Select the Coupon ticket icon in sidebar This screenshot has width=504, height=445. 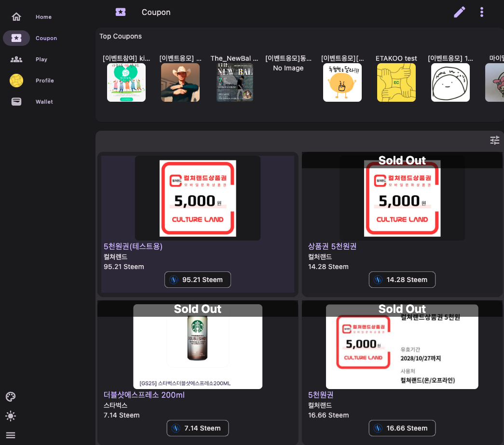point(16,38)
